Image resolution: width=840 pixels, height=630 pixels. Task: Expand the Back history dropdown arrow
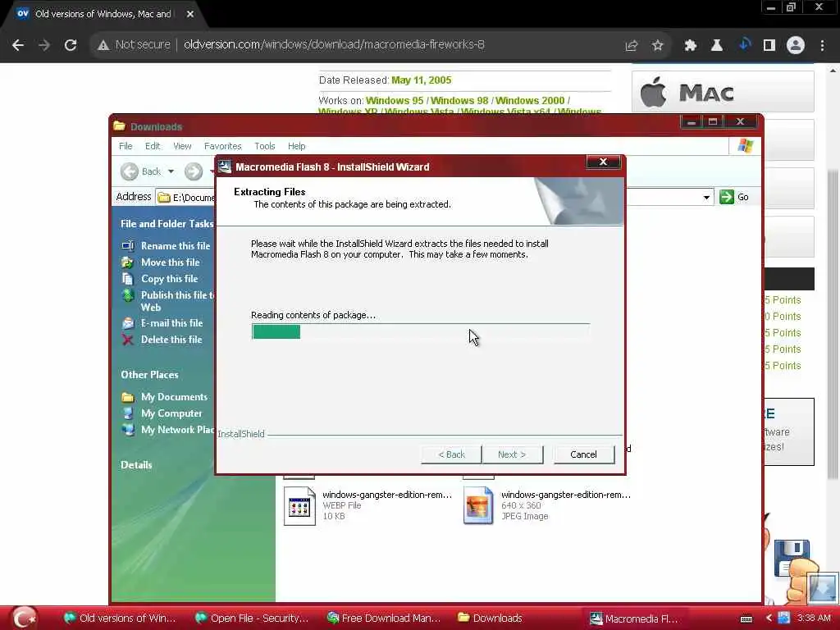171,171
